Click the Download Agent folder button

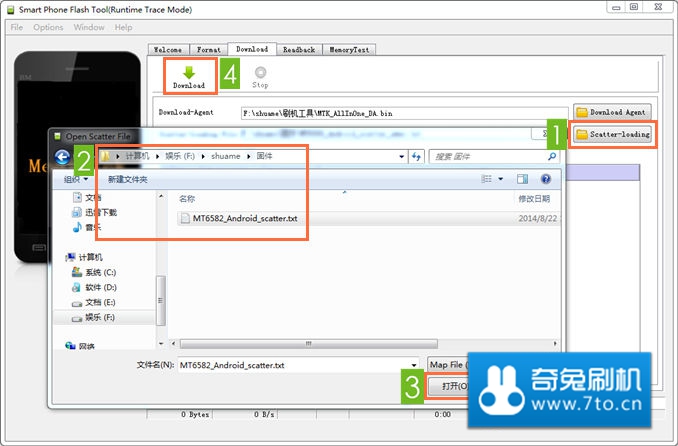[x=612, y=112]
